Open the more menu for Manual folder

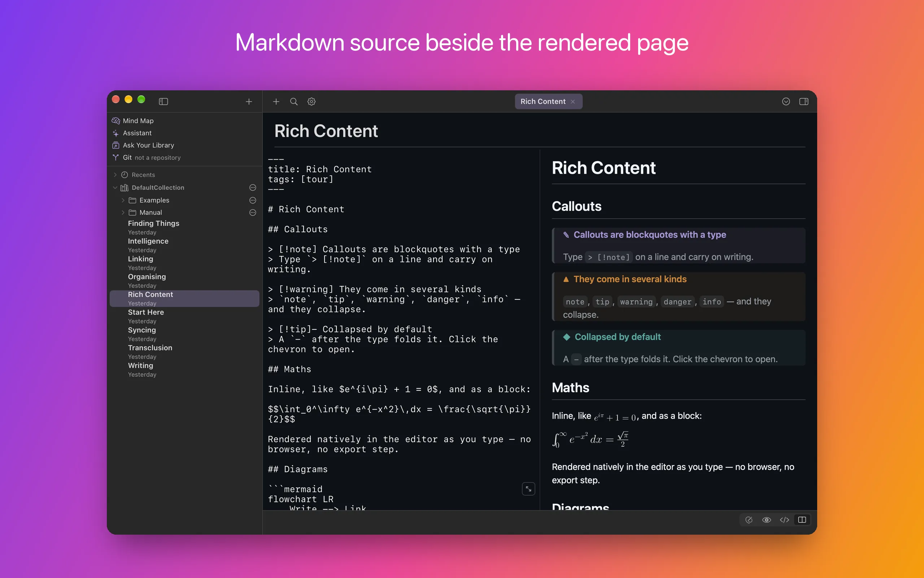coord(253,212)
